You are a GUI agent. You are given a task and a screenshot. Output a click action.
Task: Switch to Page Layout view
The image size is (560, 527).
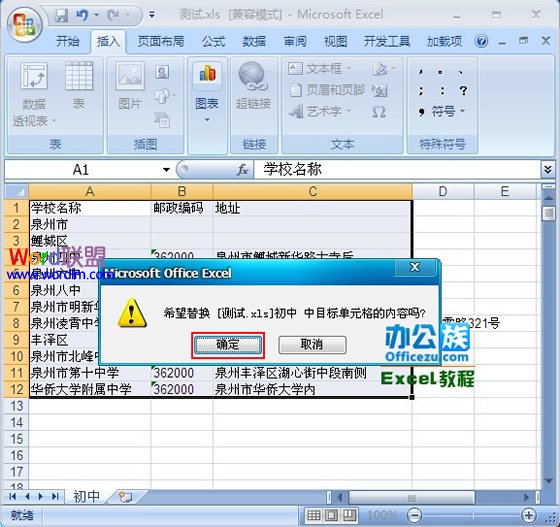point(332,515)
